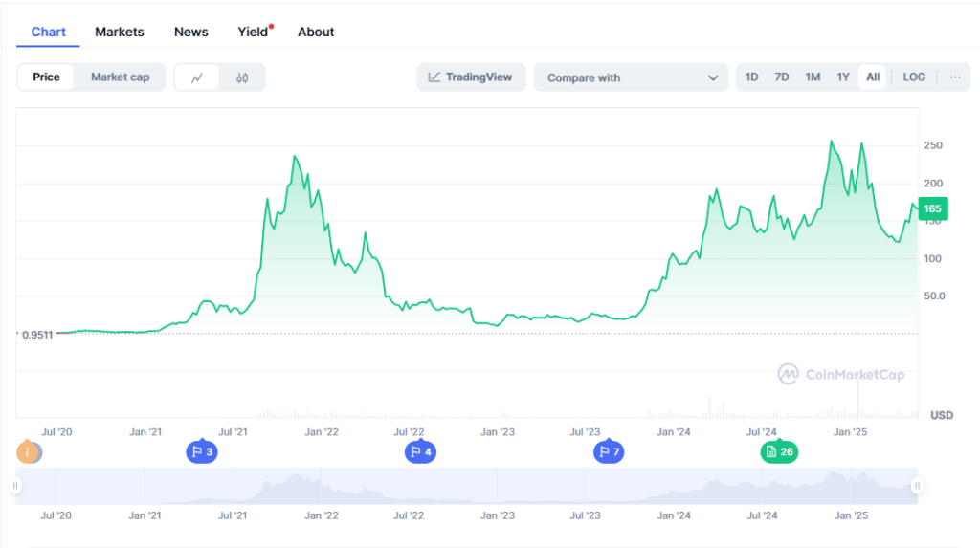Open the flag event marker labeled 4
Image resolution: width=980 pixels, height=548 pixels.
[x=421, y=451]
